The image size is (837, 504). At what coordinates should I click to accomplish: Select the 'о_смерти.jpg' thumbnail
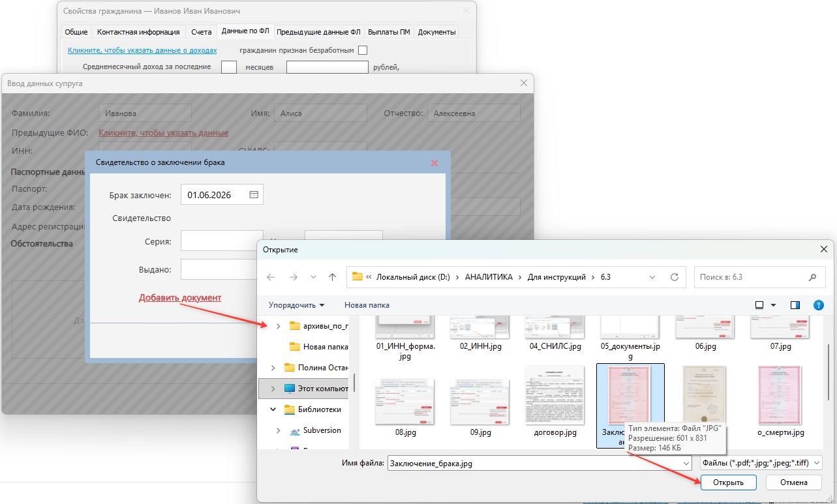click(780, 400)
